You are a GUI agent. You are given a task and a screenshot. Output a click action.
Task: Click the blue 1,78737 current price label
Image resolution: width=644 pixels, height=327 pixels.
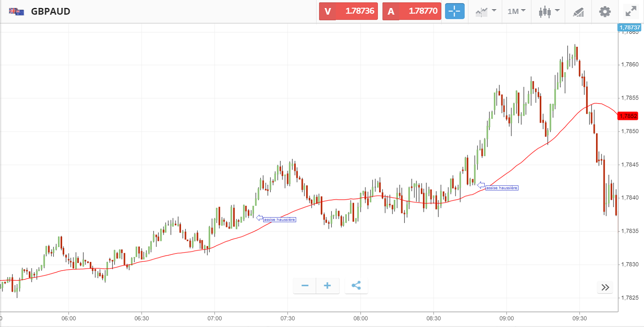(629, 28)
